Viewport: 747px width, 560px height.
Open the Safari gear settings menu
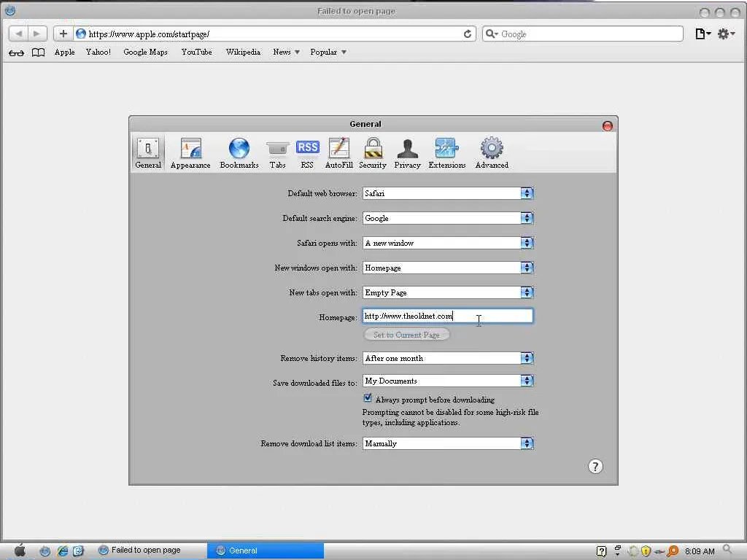[726, 34]
